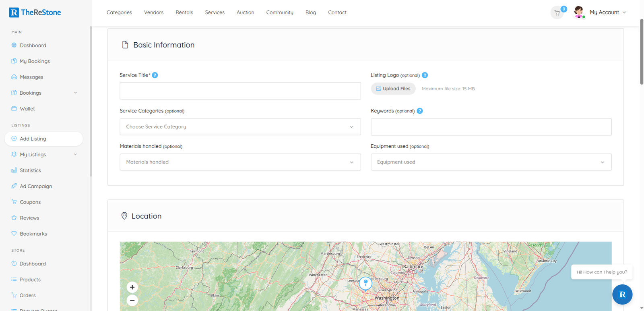Viewport: 644px width, 311px height.
Task: Click the Reviews star icon
Action: (x=14, y=218)
